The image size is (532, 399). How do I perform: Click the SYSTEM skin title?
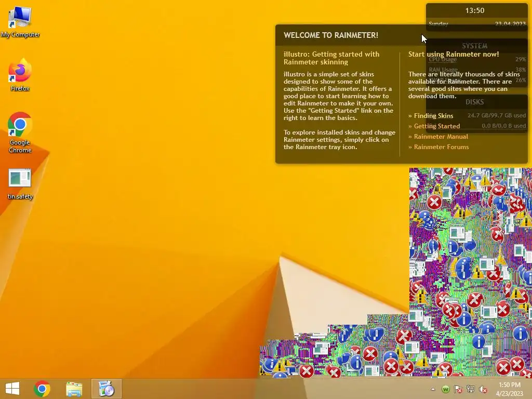[x=475, y=46]
